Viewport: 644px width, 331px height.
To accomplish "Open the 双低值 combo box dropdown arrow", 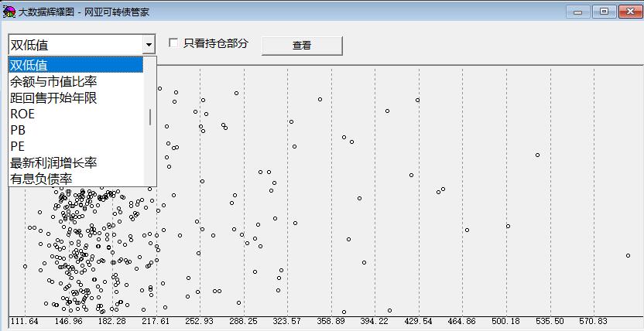I will pos(149,44).
